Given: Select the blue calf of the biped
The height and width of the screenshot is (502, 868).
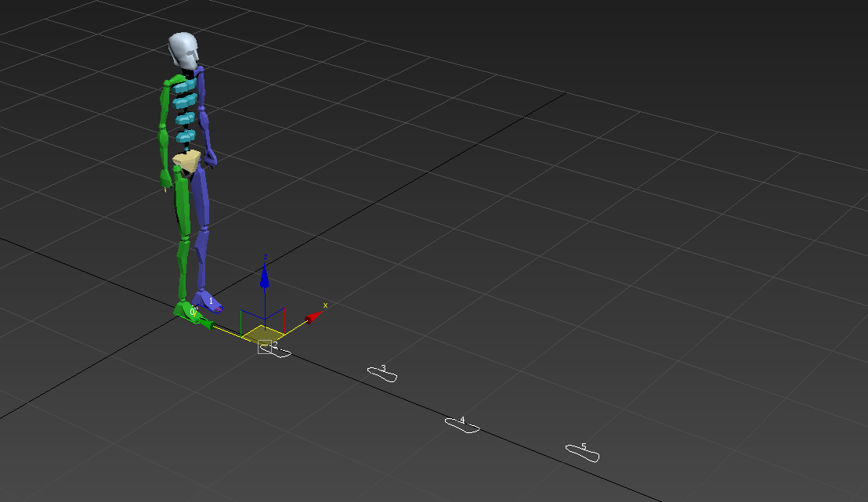Looking at the screenshot, I should tap(201, 259).
